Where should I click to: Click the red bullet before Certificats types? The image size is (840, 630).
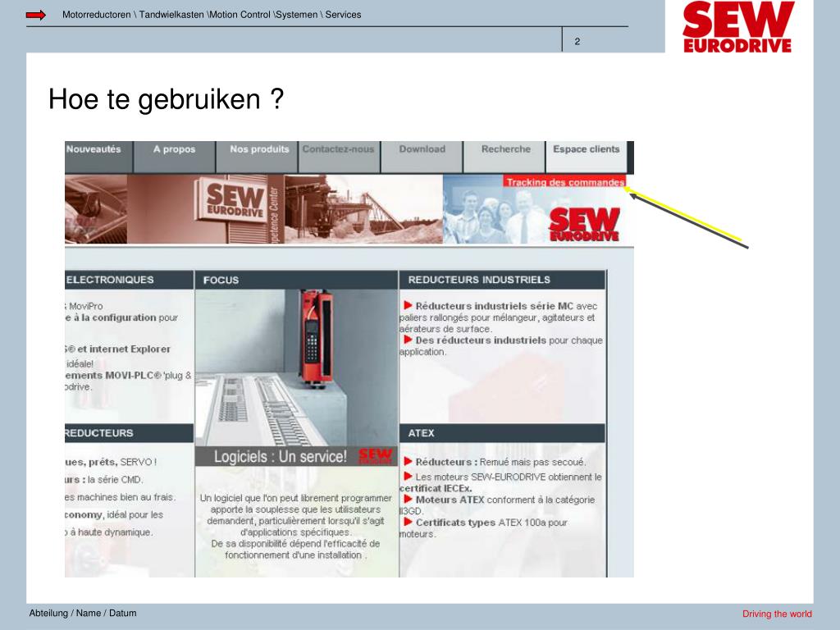tap(408, 522)
